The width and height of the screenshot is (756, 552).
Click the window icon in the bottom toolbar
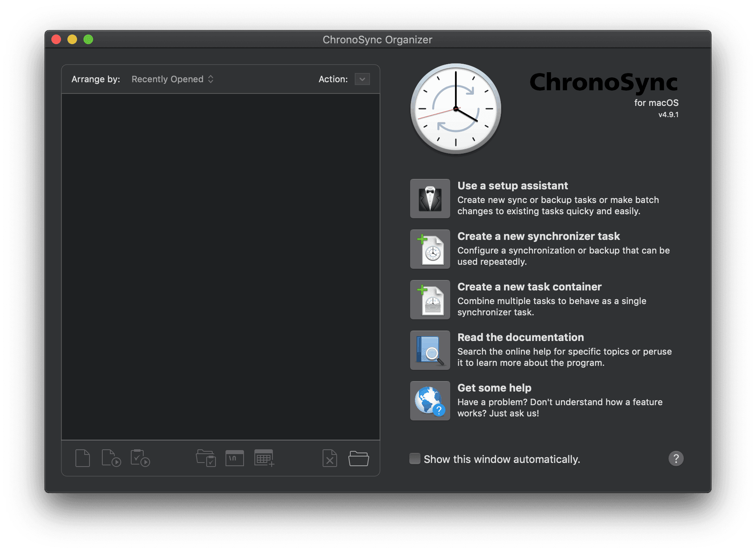tap(235, 458)
